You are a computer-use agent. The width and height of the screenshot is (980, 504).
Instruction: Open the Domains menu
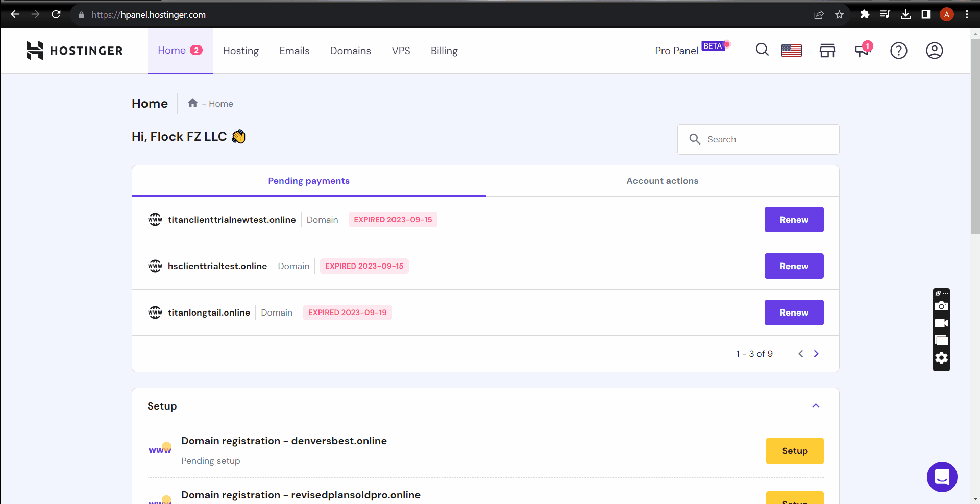tap(351, 51)
